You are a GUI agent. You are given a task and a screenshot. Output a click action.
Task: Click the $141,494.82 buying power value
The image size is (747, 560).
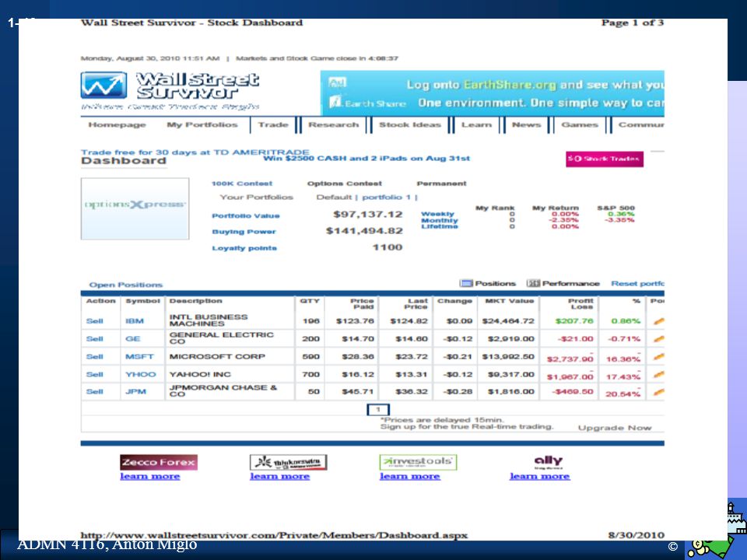tap(364, 231)
